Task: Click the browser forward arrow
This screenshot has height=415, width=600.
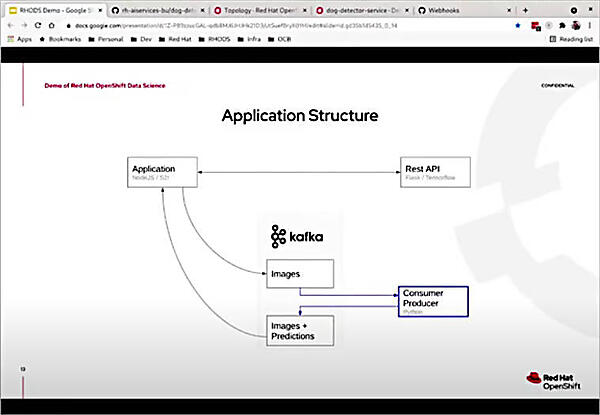Action: 25,23
